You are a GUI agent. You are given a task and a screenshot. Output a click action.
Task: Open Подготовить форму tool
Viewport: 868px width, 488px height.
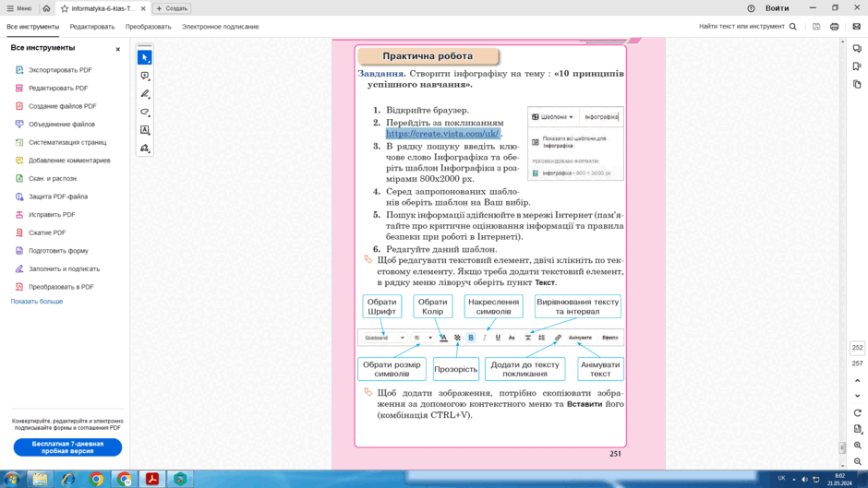(x=58, y=251)
